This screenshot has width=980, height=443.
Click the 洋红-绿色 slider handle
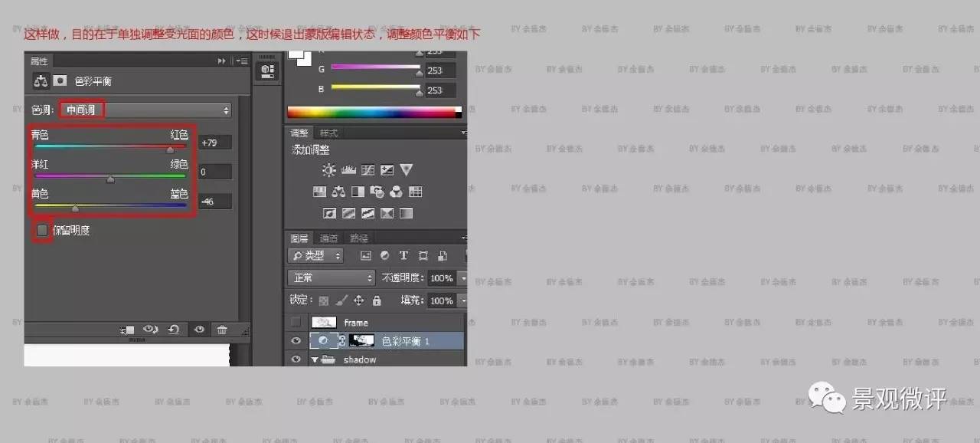pos(110,179)
